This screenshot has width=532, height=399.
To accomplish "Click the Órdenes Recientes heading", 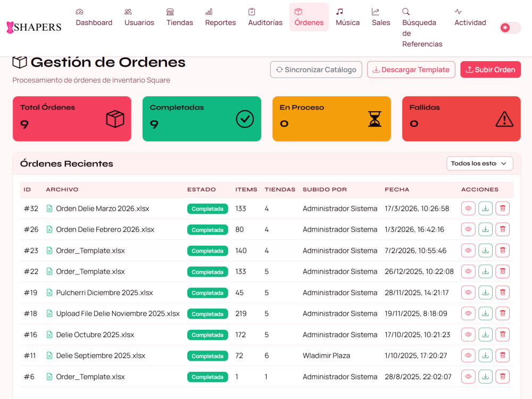I will (66, 163).
